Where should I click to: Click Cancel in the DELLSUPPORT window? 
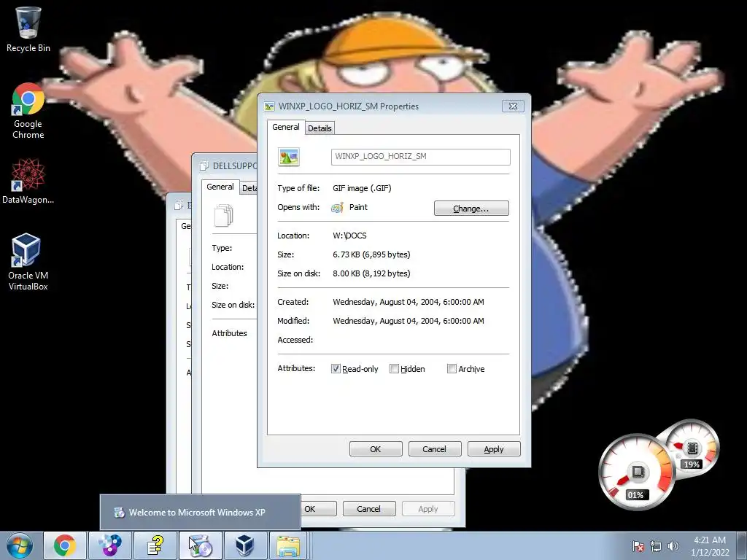[368, 509]
